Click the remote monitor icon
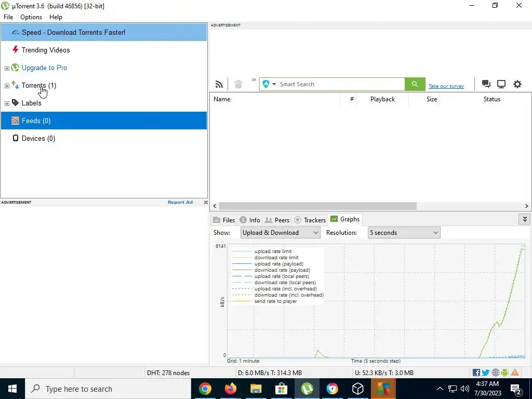Image resolution: width=532 pixels, height=399 pixels. click(501, 84)
